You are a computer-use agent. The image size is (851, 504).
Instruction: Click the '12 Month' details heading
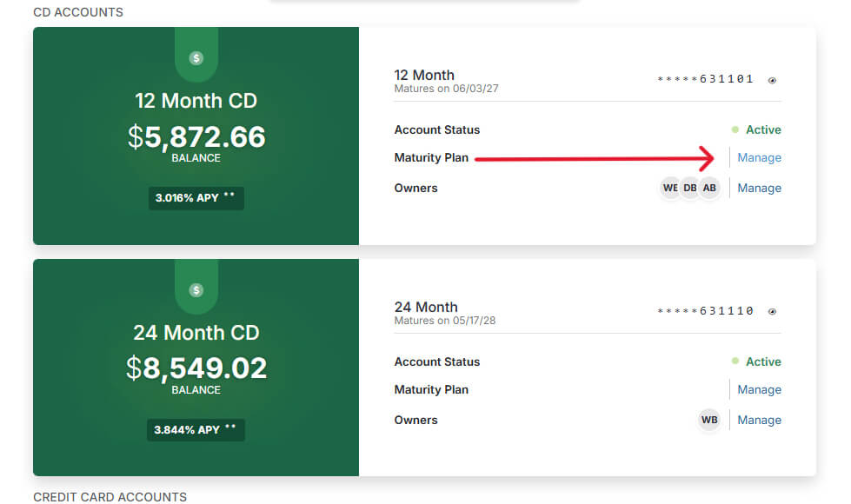(424, 75)
